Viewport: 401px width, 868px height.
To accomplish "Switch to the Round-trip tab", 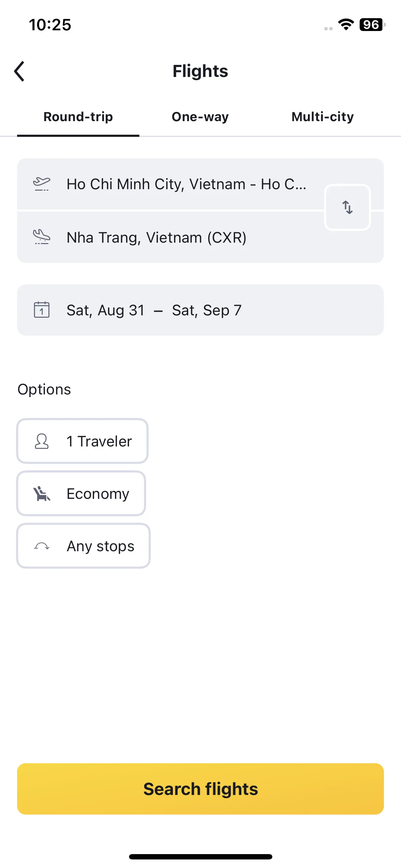I will [78, 117].
